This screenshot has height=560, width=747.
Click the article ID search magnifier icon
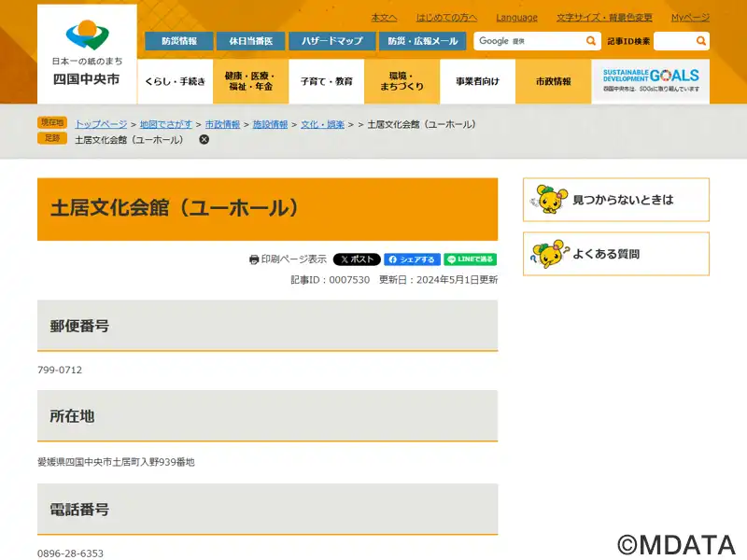[x=701, y=41]
